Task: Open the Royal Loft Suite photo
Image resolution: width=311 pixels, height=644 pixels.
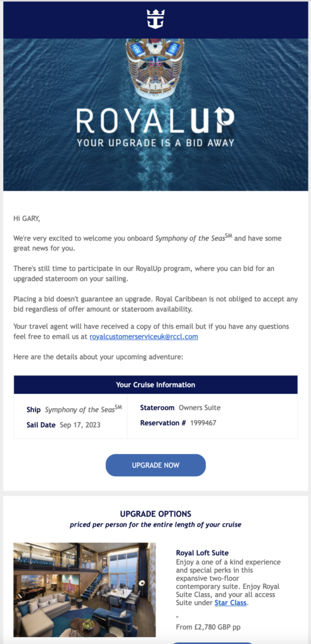Action: click(84, 590)
